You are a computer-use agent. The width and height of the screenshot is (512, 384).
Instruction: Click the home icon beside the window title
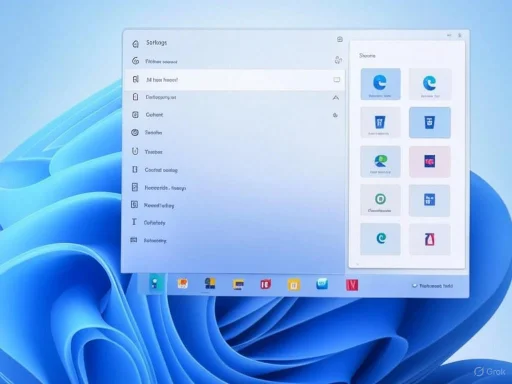point(135,44)
